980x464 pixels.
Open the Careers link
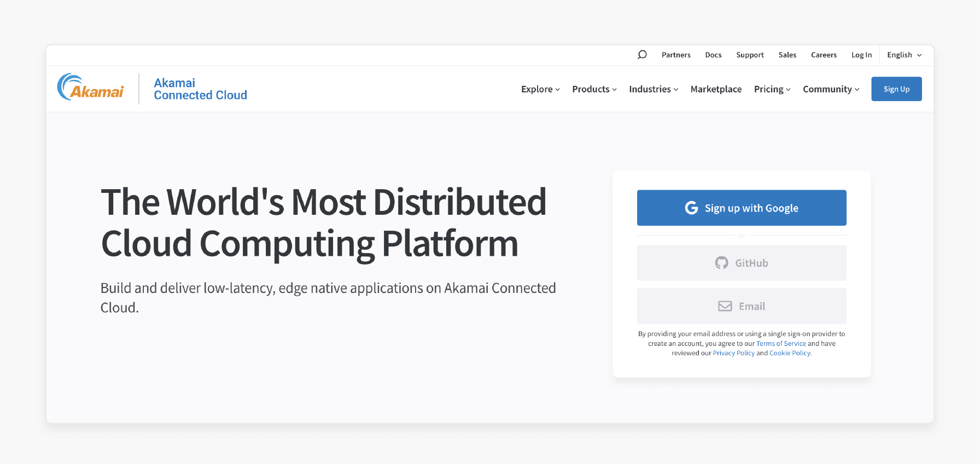pos(824,55)
